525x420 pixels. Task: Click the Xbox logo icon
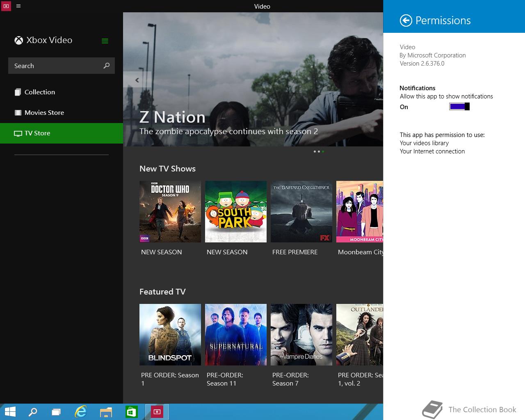(x=18, y=40)
